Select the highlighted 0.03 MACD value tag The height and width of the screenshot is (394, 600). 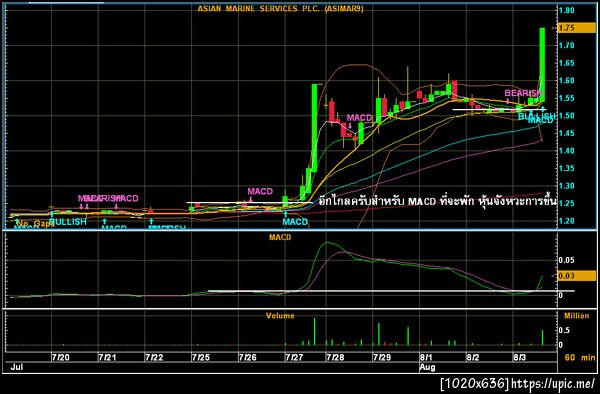577,276
